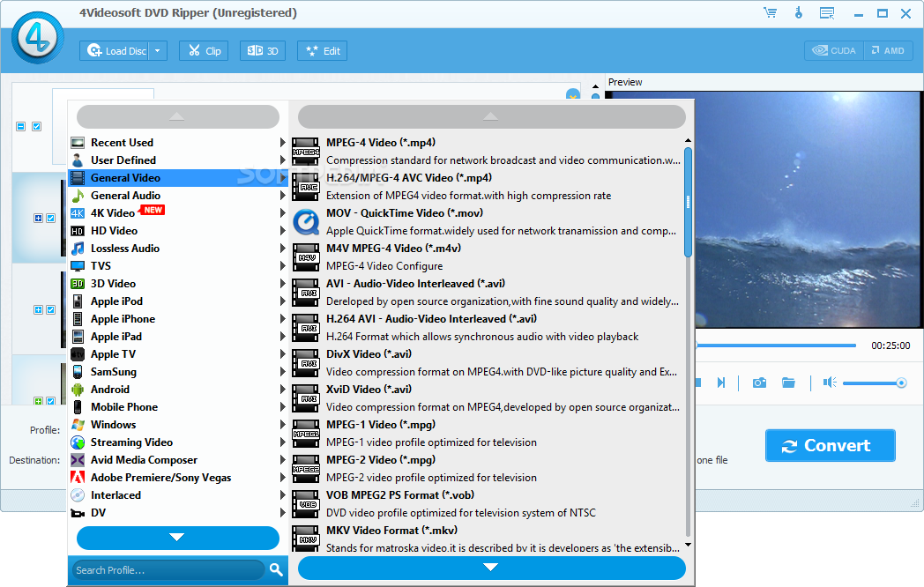Screen dimensions: 924x587
Task: Open the Load Disc dropdown arrow
Action: [x=157, y=51]
